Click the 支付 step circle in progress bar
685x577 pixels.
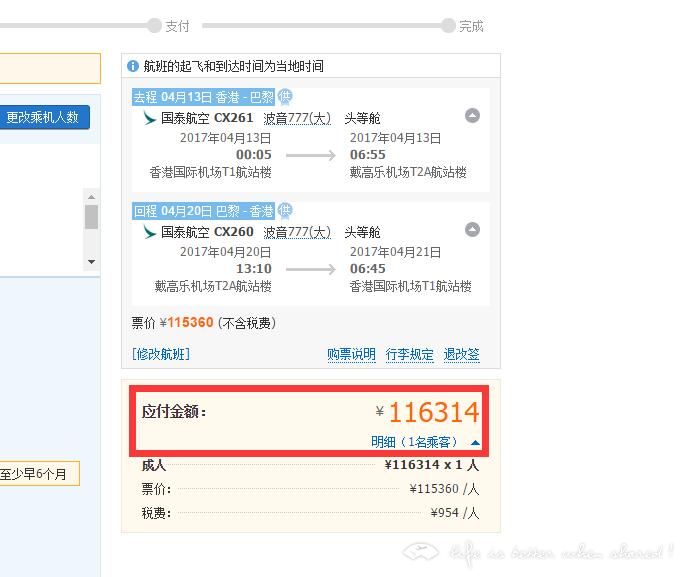pos(154,26)
